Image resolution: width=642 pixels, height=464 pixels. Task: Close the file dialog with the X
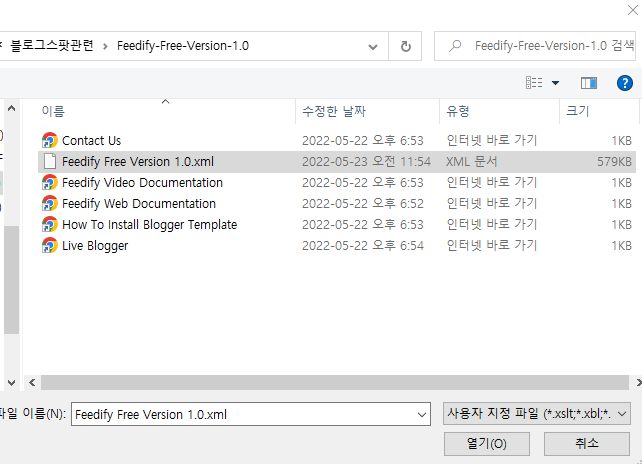(x=633, y=10)
